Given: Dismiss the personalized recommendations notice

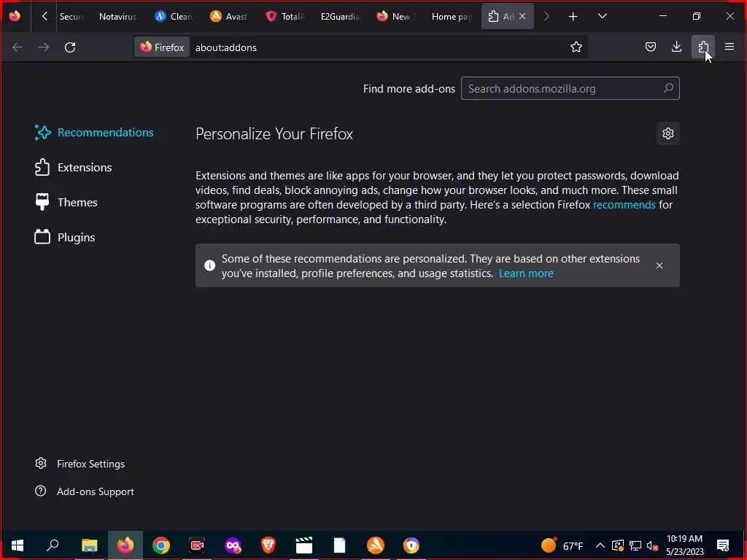Looking at the screenshot, I should coord(659,265).
